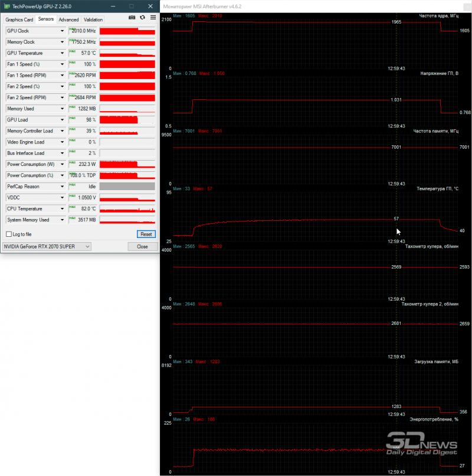This screenshot has width=472, height=476.
Task: Switch to the Graphics Card tab
Action: (19, 19)
